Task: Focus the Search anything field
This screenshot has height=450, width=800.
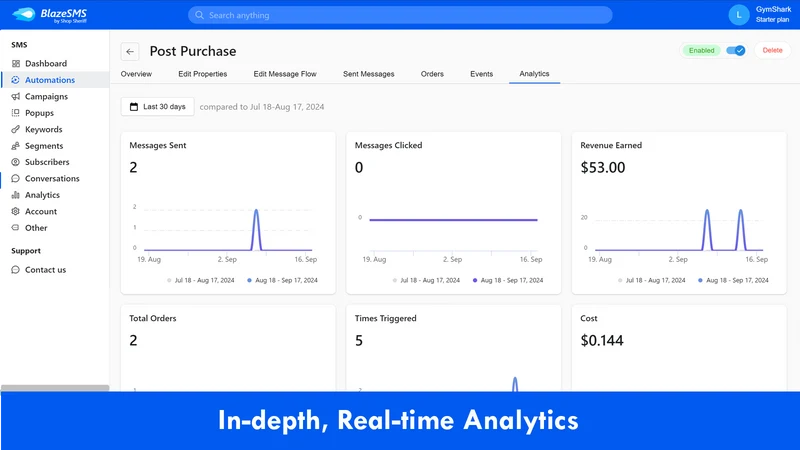Action: 400,15
